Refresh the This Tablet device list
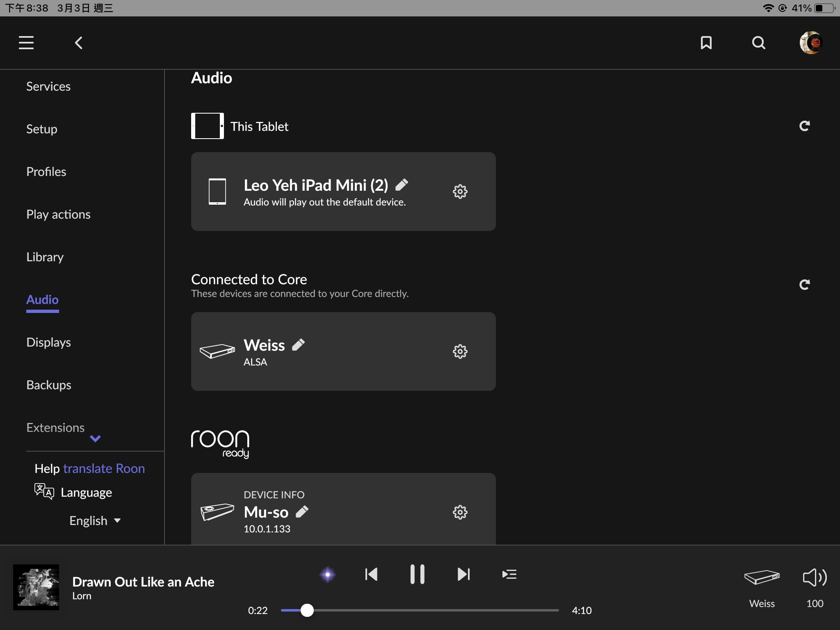Screen dimensions: 840x630 (x=805, y=126)
